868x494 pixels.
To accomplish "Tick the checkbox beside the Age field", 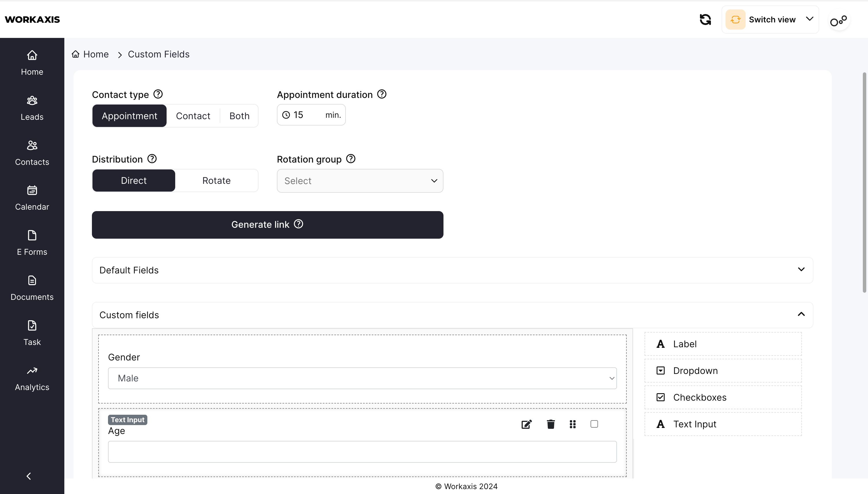I will pyautogui.click(x=594, y=424).
